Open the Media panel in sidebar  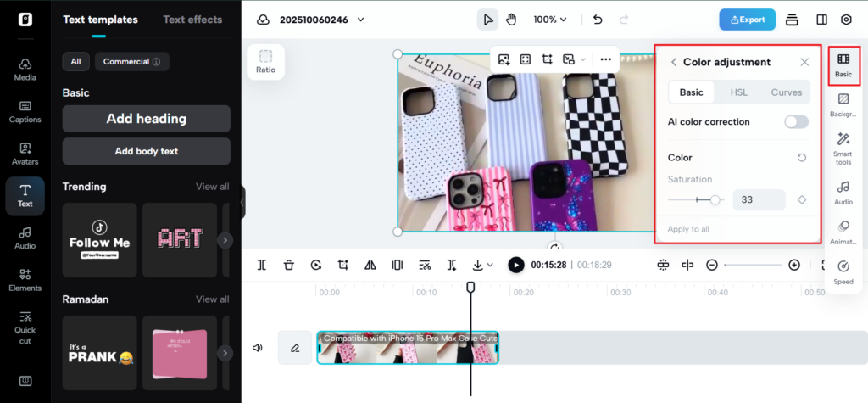pos(25,70)
